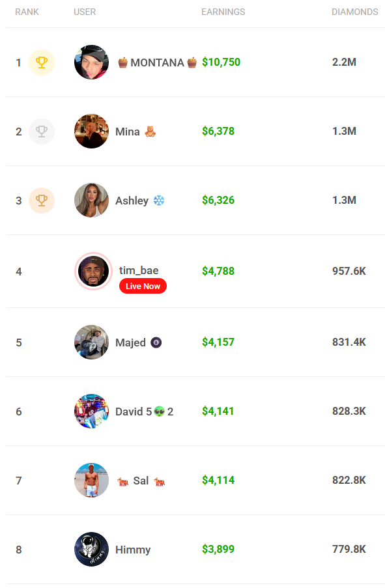Click the 8-ball emoji next to Majed
This screenshot has width=385, height=588.
coord(156,343)
